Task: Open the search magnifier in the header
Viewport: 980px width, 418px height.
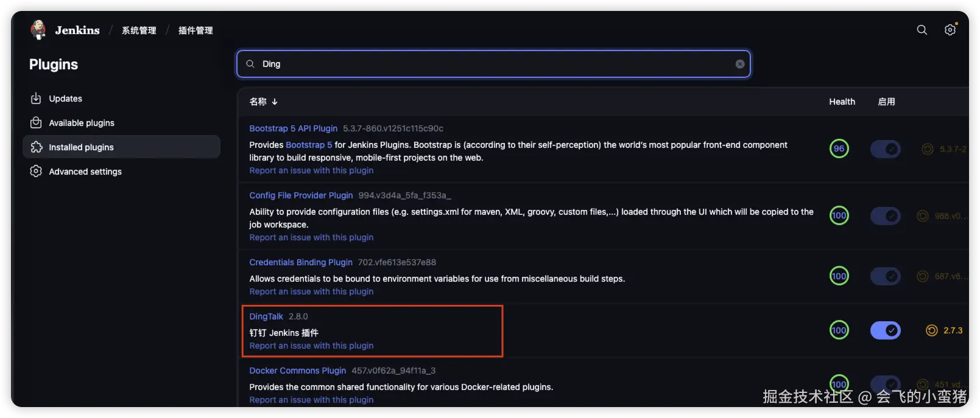Action: tap(922, 30)
